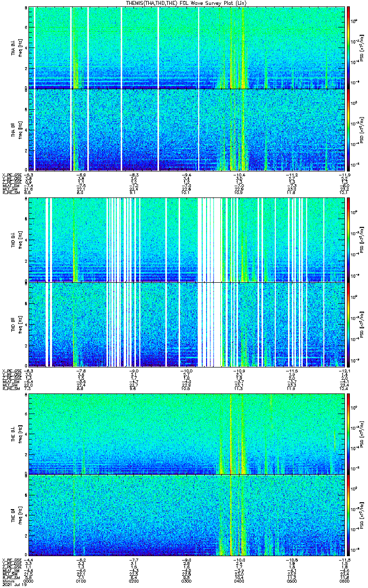Click X_RE_GSE value -10.9 under THD
This screenshot has width=368, height=588.
240,370
